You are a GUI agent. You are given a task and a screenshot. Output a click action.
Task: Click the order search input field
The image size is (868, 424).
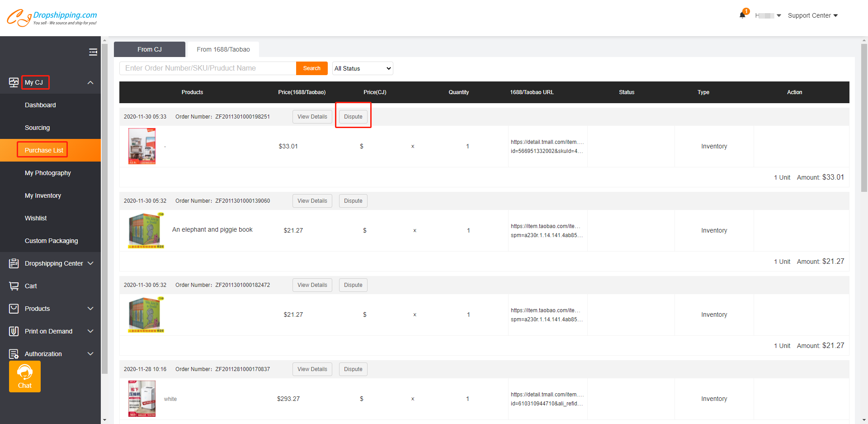(208, 68)
